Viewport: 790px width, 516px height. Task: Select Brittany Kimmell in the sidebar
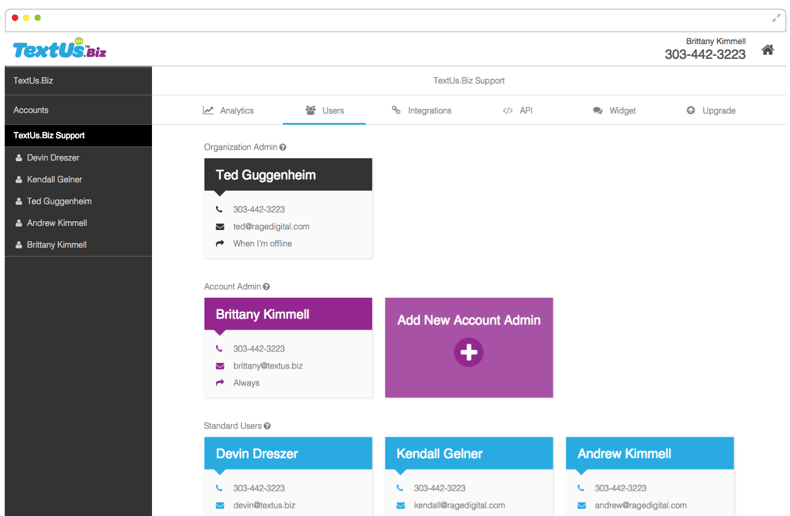coord(78,244)
